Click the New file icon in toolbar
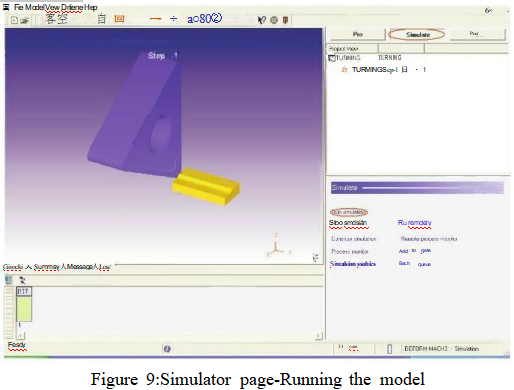This screenshot has width=514, height=390. pyautogui.click(x=14, y=20)
